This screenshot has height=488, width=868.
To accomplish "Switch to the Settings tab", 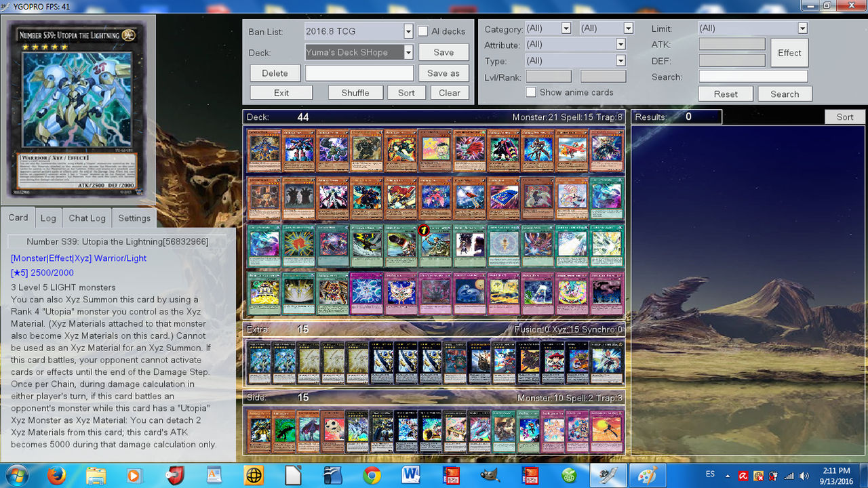I will tap(134, 218).
